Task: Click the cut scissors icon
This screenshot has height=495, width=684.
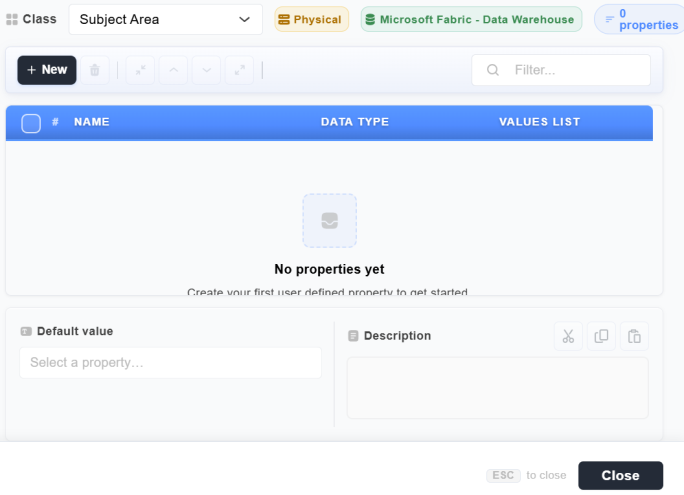Action: pyautogui.click(x=568, y=336)
